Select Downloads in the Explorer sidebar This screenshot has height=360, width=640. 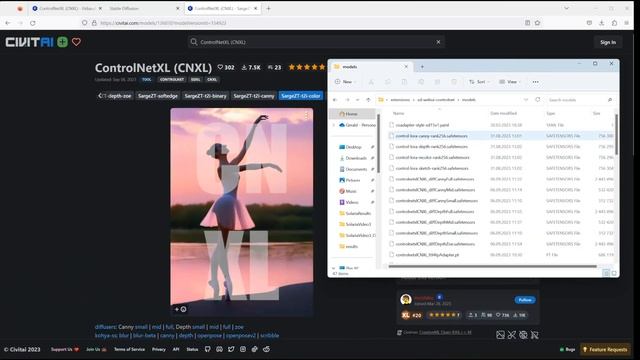356,158
